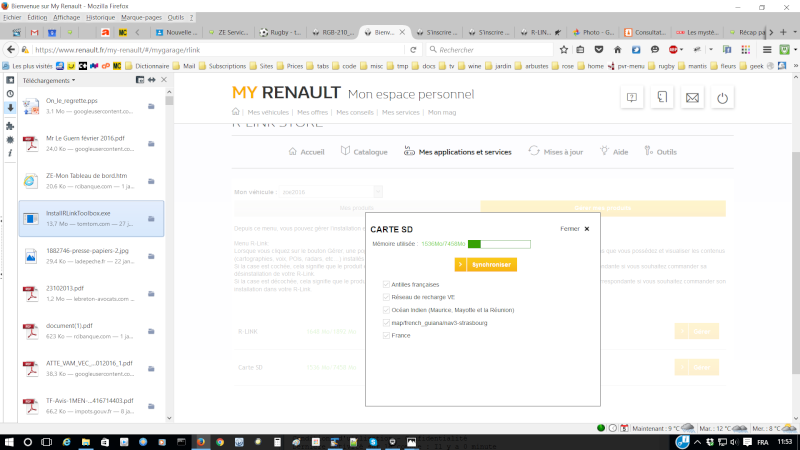Viewport: 800px width, 450px height.
Task: Reload the page with the refresh icon
Action: (413, 49)
